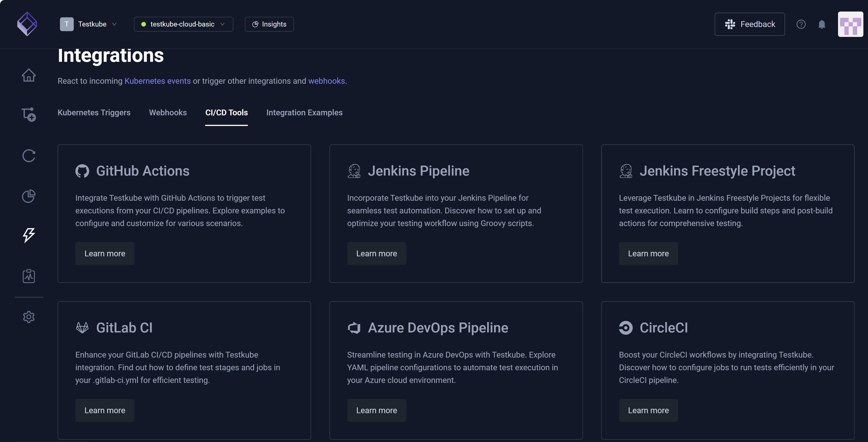
Task: Open Executions via the circular arrow sidebar icon
Action: (x=29, y=155)
